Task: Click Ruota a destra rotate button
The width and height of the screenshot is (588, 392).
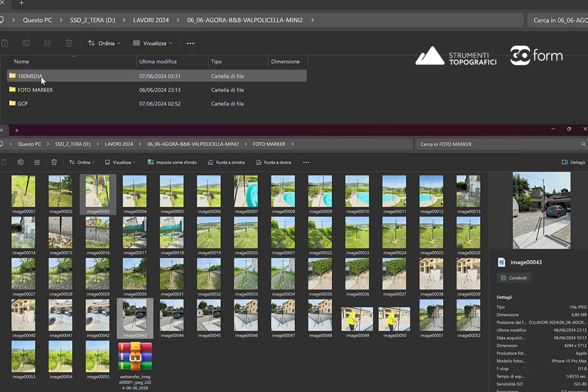Action: (273, 162)
